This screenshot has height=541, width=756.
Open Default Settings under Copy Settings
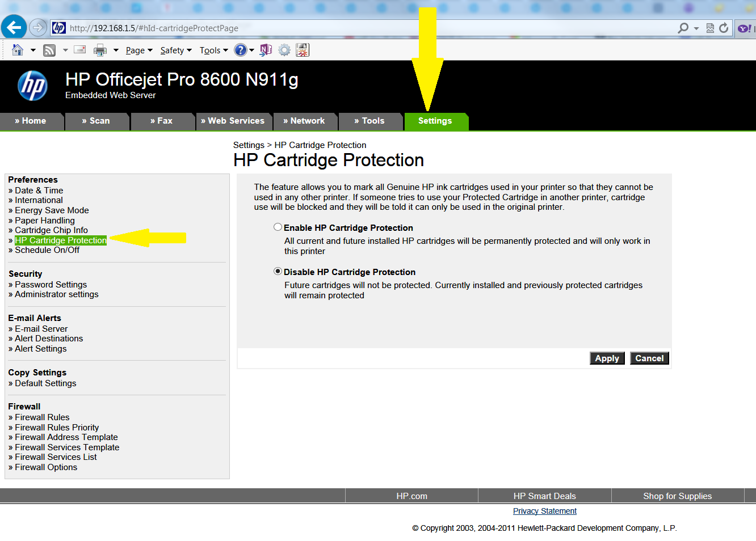coord(45,383)
